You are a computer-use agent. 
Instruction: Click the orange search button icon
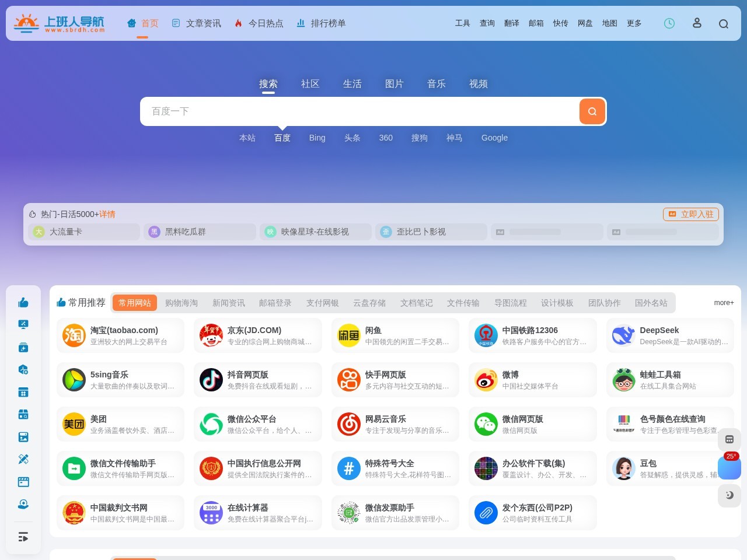pyautogui.click(x=592, y=111)
